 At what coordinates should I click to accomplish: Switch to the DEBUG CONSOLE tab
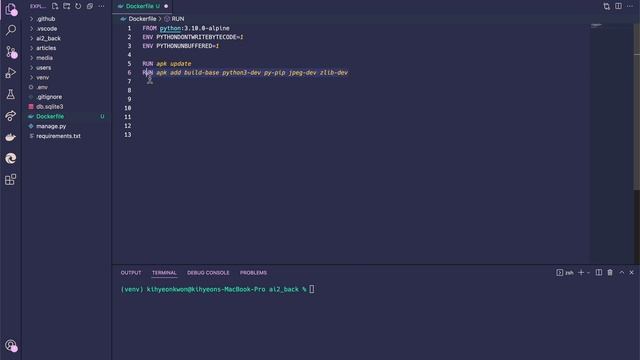tap(208, 273)
